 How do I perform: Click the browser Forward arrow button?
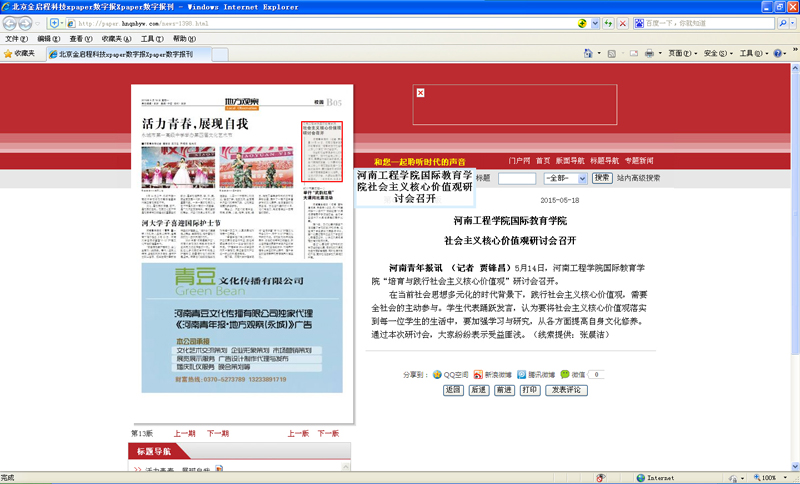25,23
